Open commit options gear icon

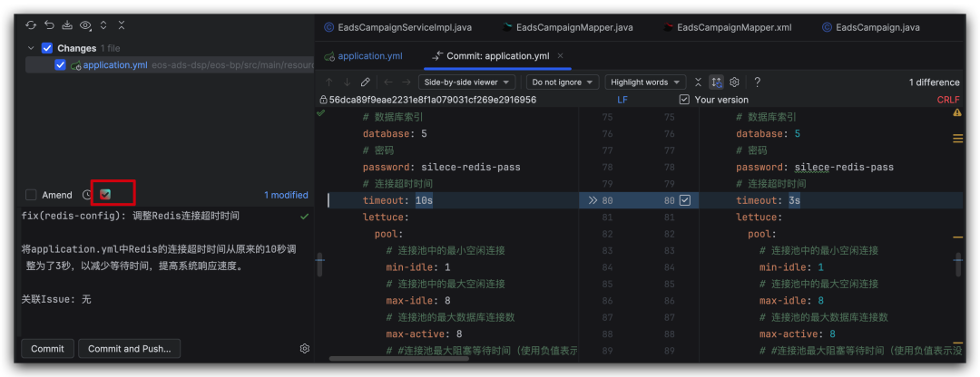point(305,348)
